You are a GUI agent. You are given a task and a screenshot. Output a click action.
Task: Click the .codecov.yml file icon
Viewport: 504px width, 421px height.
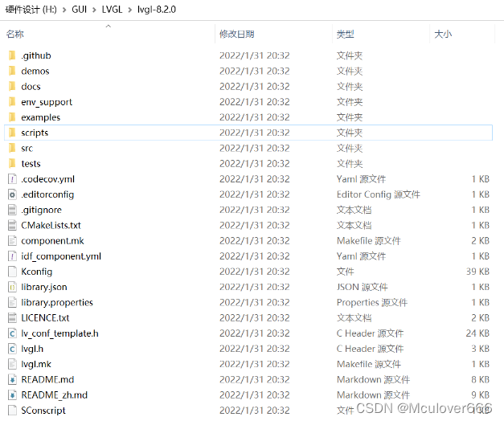pos(12,179)
